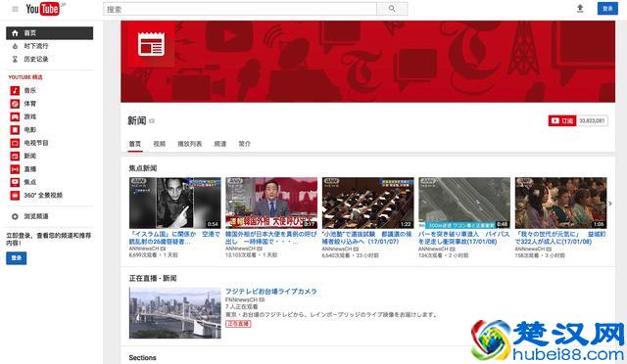Open the 「我々の世代が元気に」 video title
This screenshot has height=364, width=627.
(560, 238)
